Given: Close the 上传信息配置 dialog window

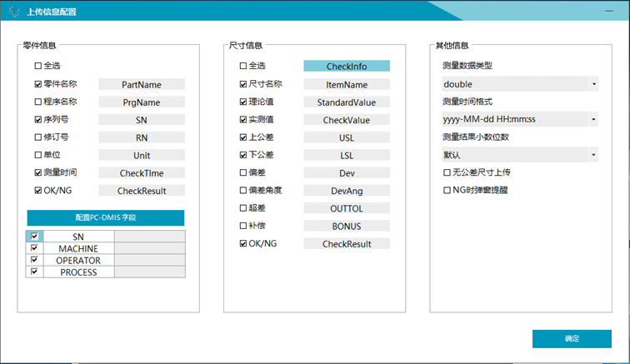Looking at the screenshot, I should point(611,11).
